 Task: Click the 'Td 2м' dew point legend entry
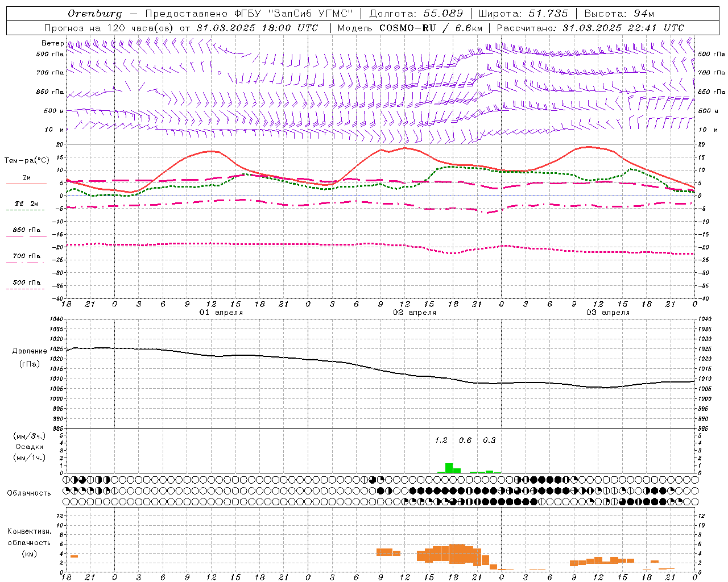pos(27,203)
